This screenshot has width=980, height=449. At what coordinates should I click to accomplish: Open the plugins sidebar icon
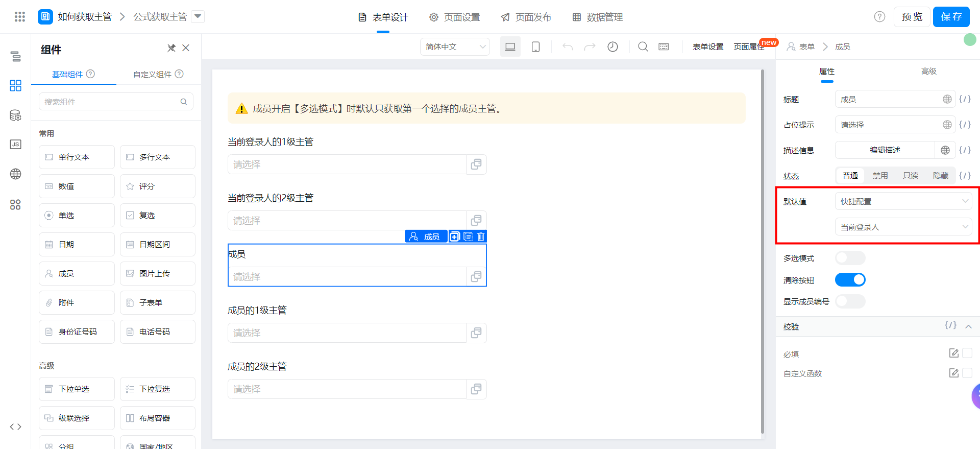(x=16, y=205)
